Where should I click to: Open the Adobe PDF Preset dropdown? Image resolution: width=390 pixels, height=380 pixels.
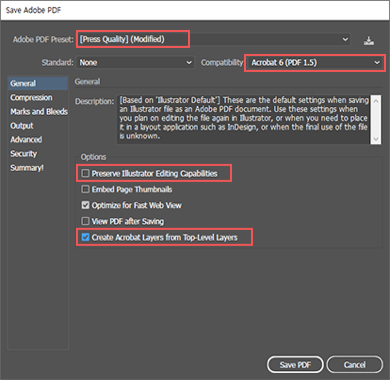tap(214, 39)
